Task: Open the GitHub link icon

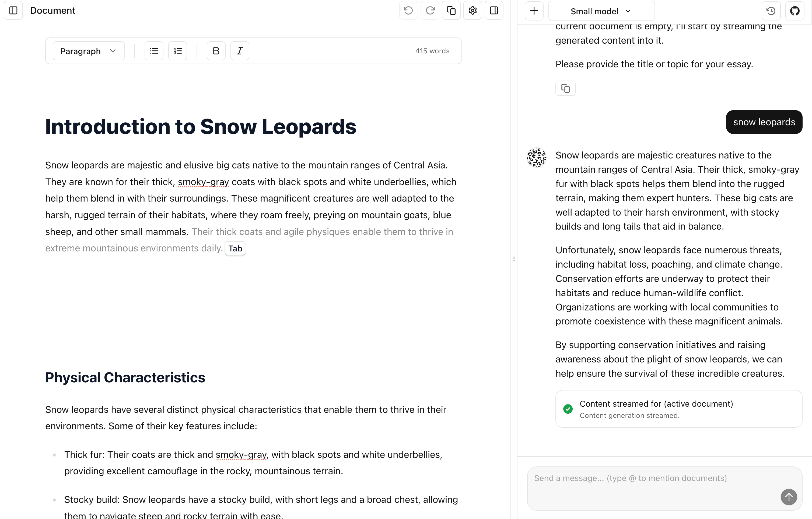Action: point(795,11)
